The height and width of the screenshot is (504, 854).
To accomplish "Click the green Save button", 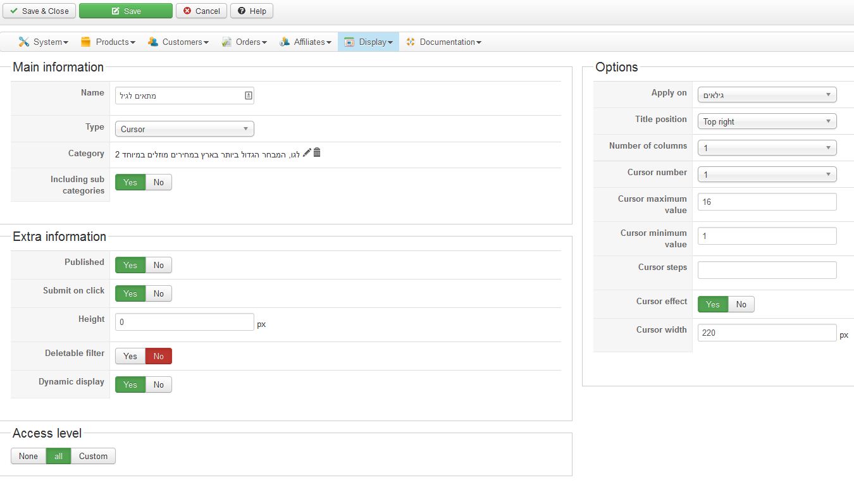I will click(x=125, y=11).
